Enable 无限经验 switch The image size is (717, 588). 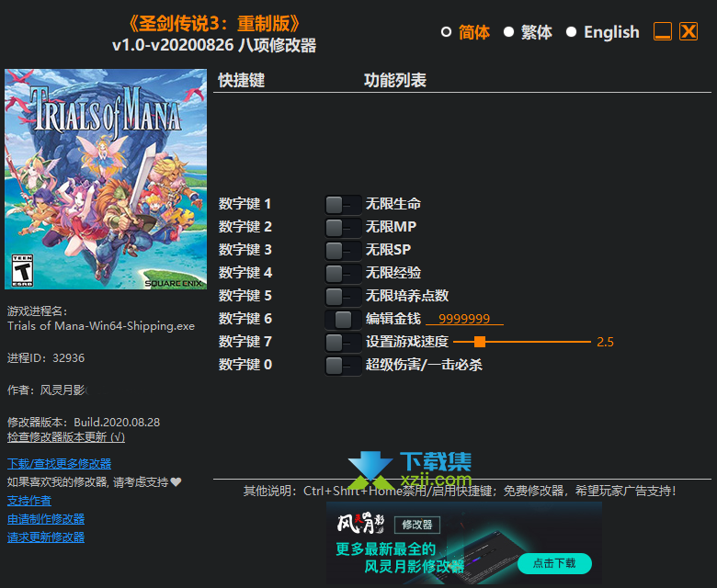point(343,274)
